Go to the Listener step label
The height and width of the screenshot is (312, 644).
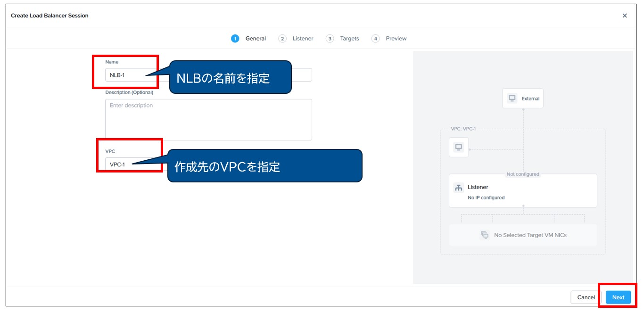(x=303, y=39)
